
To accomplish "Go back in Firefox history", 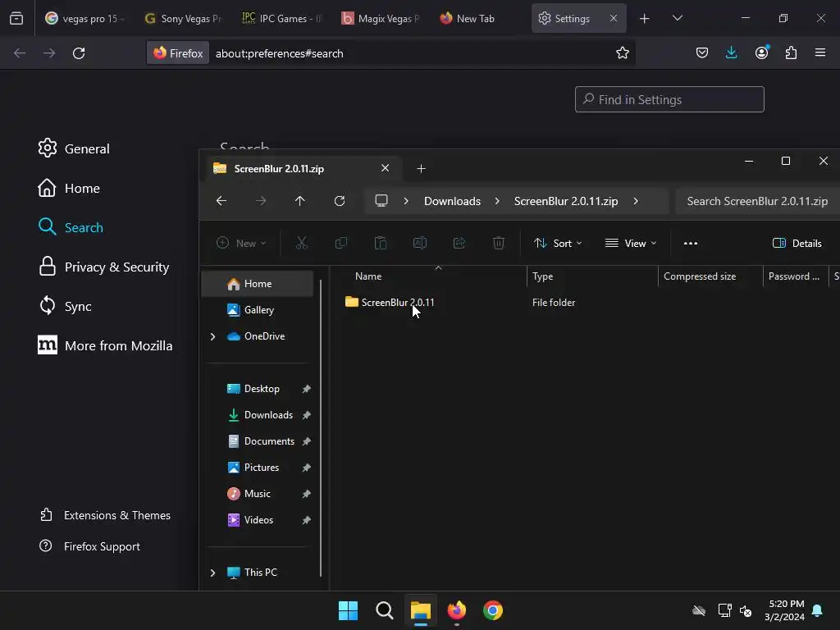I will point(20,53).
